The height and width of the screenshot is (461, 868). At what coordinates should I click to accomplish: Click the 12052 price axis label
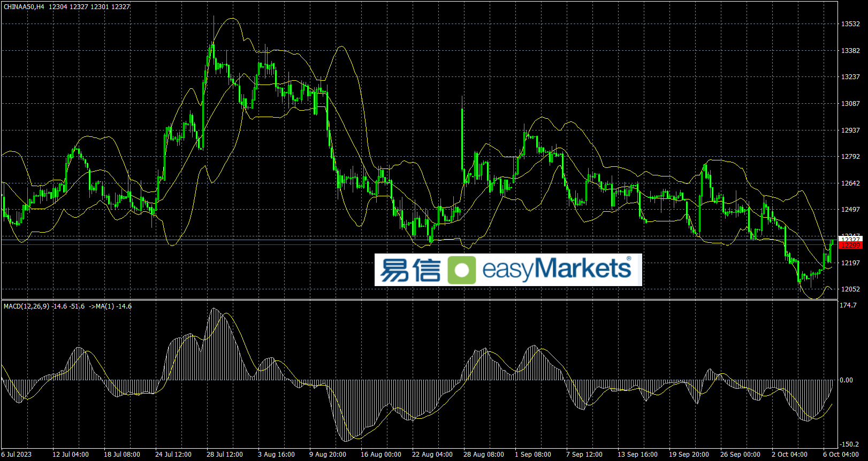coord(850,289)
